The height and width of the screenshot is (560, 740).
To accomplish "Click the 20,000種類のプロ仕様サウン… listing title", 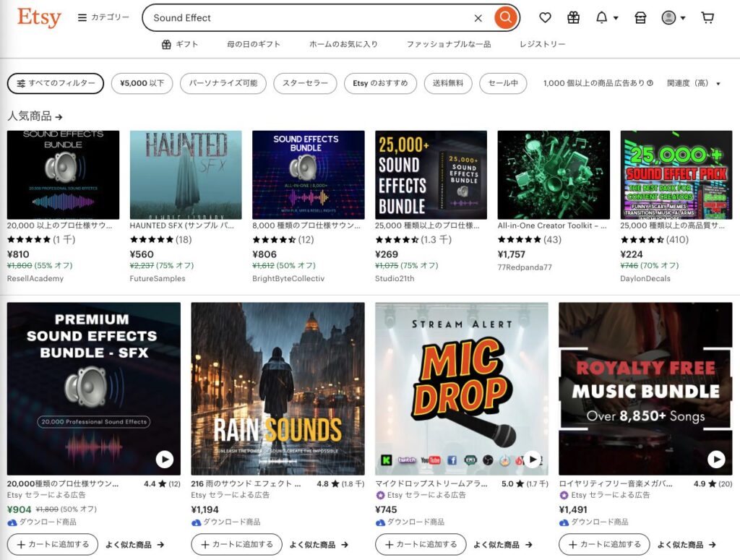I will pos(63,483).
